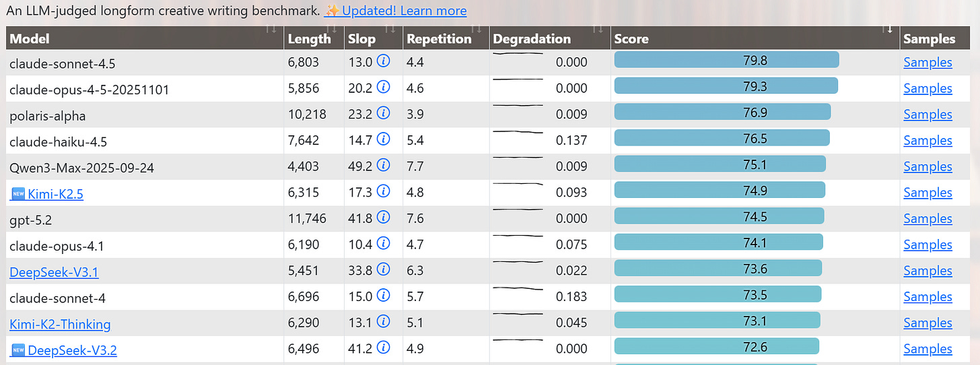
Task: Click the length value 10,218
Action: [x=307, y=114]
